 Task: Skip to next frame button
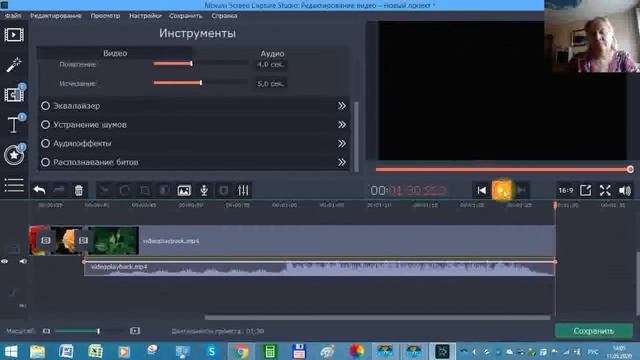[521, 190]
